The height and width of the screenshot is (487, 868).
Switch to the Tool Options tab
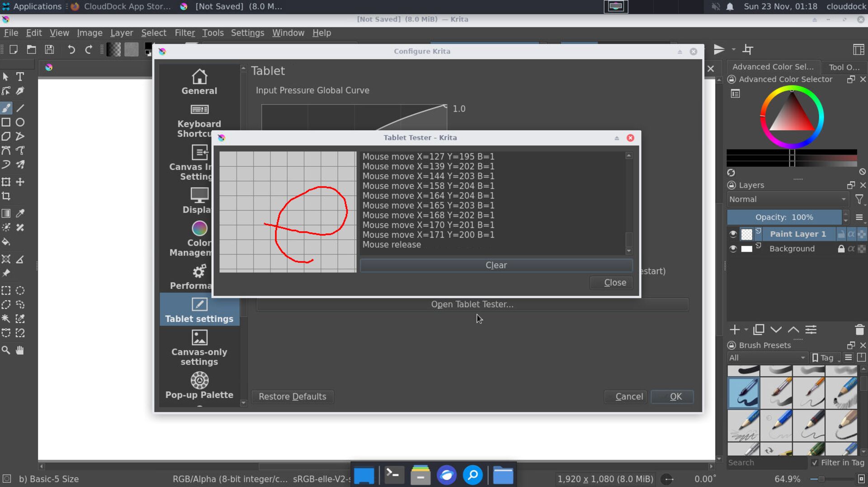[844, 67]
